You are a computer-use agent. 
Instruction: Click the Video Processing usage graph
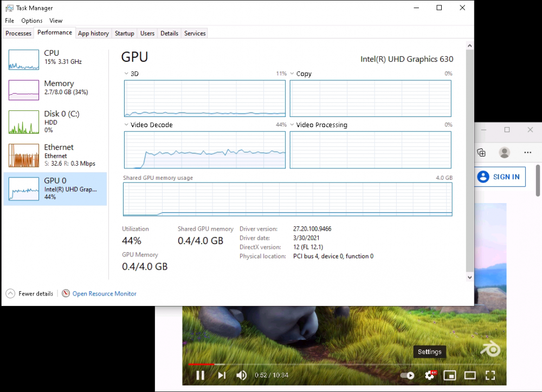(x=371, y=150)
